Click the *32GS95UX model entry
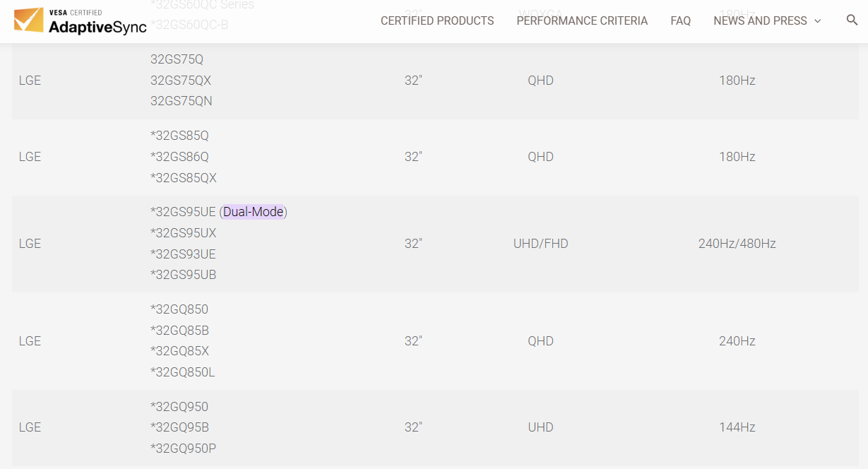The width and height of the screenshot is (868, 469). coord(184,233)
